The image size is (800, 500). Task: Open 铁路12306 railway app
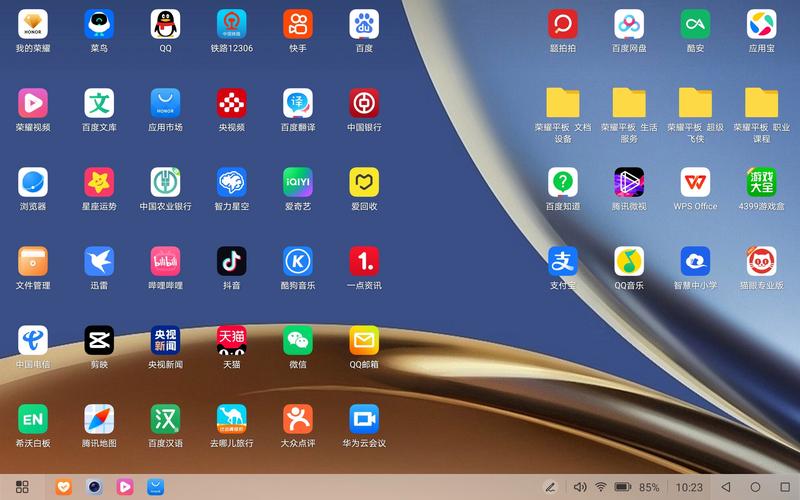232,24
